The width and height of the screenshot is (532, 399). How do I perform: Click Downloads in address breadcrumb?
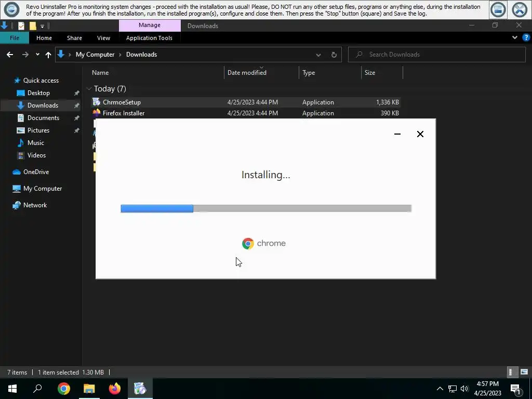[x=141, y=54]
